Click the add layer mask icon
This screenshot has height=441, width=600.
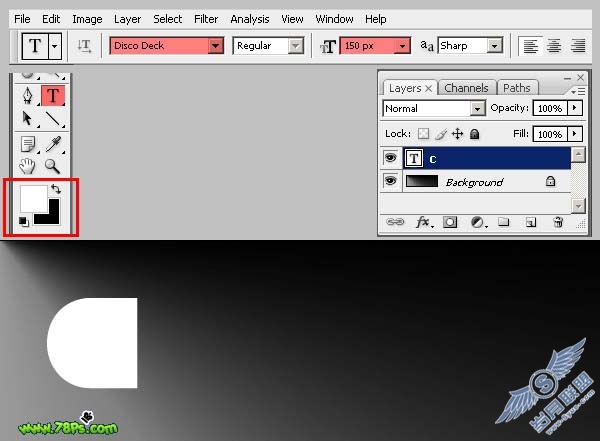click(x=450, y=222)
